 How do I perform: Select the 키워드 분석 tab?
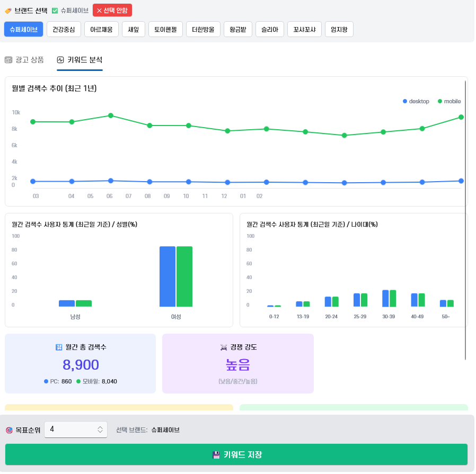[x=80, y=60]
